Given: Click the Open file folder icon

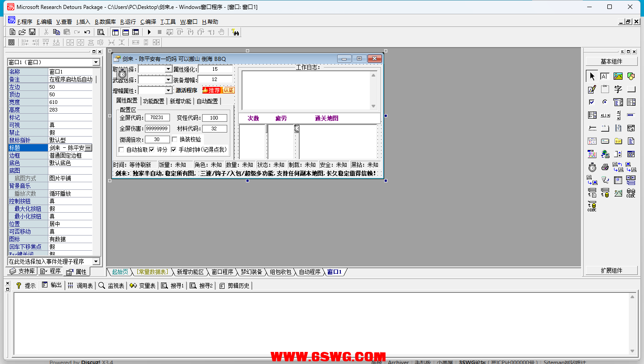Looking at the screenshot, I should tap(22, 32).
